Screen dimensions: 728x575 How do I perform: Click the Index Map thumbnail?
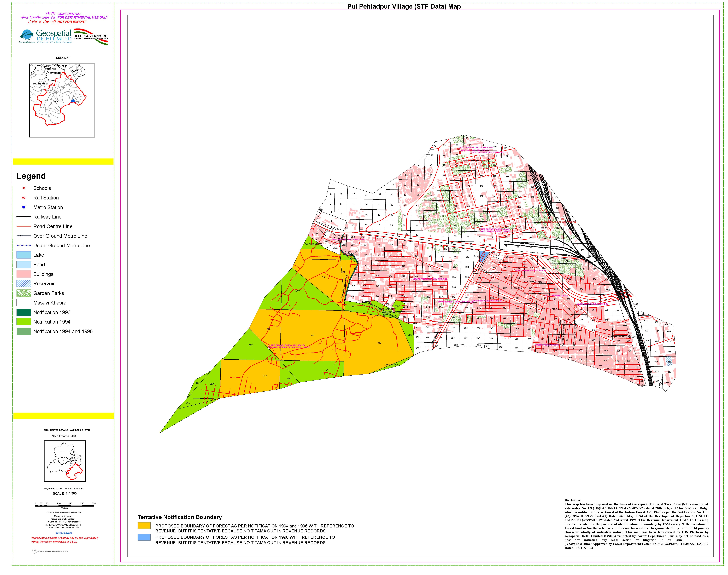tap(62, 100)
